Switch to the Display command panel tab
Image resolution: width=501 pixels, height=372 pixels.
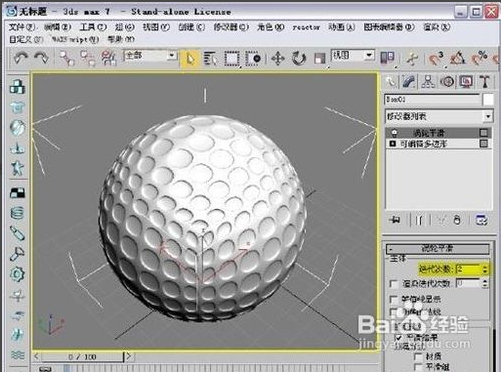click(466, 81)
